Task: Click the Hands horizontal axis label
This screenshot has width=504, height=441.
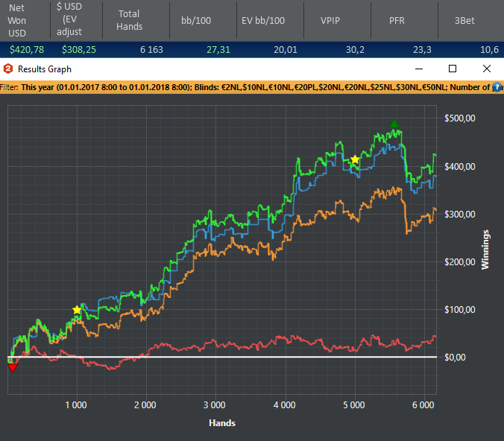Action: tap(222, 423)
